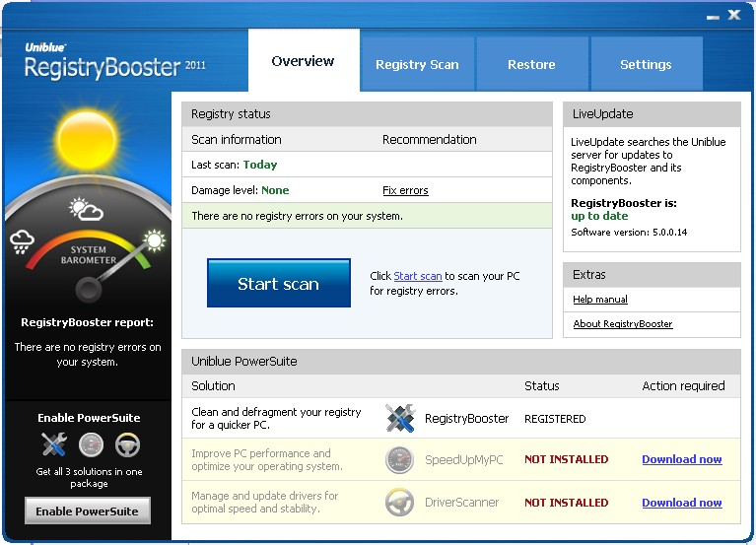Click the Enable PowerSuite button
The image size is (756, 545).
(x=88, y=511)
